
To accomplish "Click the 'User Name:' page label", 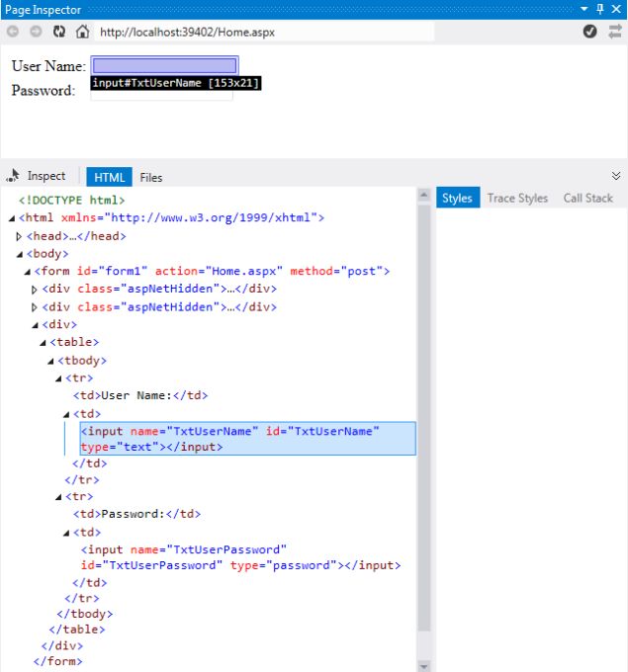I will point(48,66).
